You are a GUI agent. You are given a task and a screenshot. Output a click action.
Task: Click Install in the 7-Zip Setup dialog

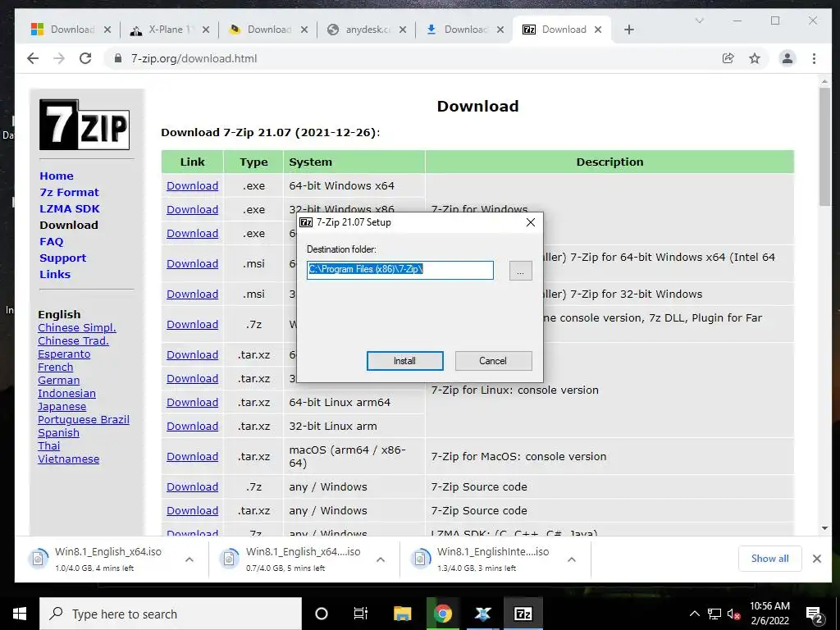click(405, 361)
